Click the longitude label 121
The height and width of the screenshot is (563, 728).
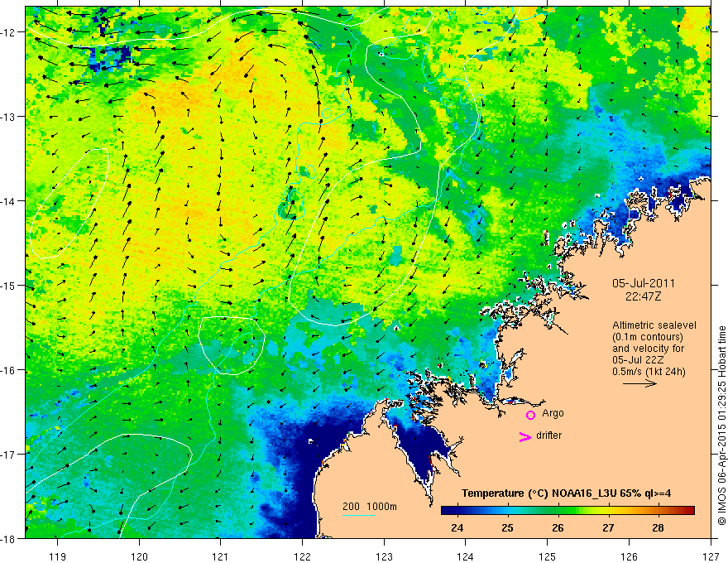(x=221, y=556)
